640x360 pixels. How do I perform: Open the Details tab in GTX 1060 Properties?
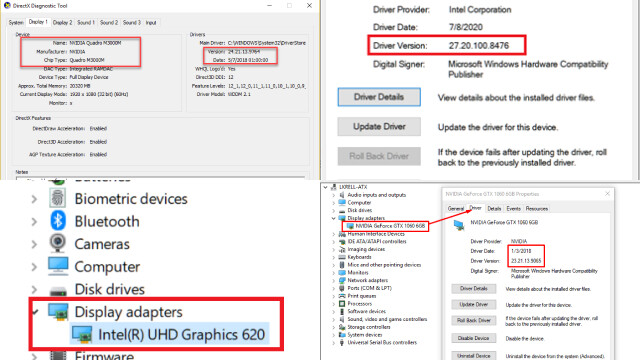click(x=494, y=209)
